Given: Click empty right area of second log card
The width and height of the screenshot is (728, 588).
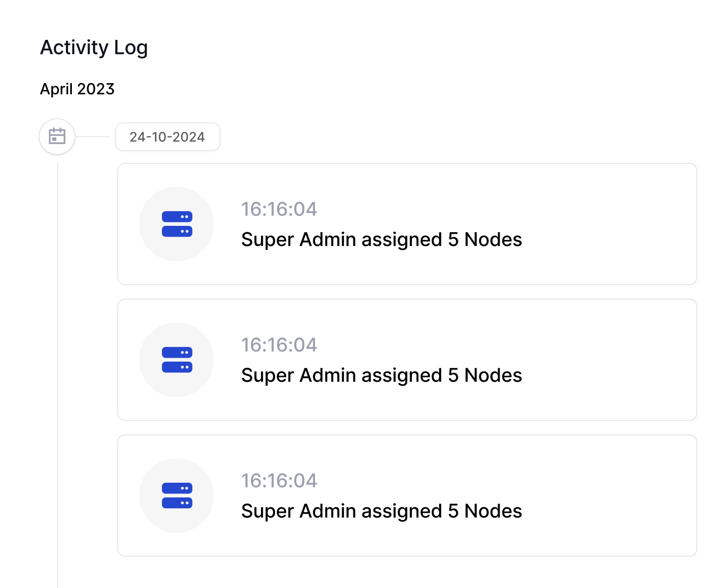Looking at the screenshot, I should point(610,360).
